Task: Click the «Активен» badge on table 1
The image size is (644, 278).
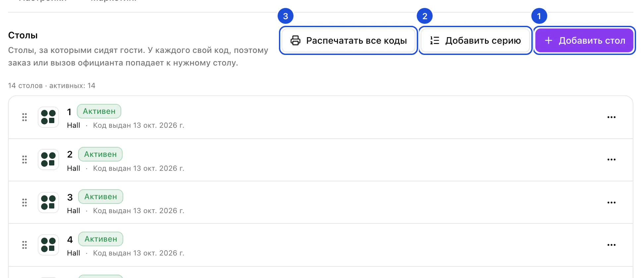Action: (x=99, y=111)
